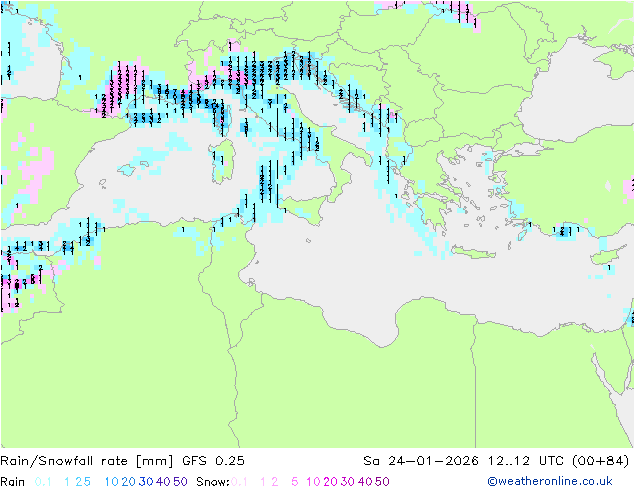Pick the snow legend value 50
The image size is (634, 490).
[382, 482]
